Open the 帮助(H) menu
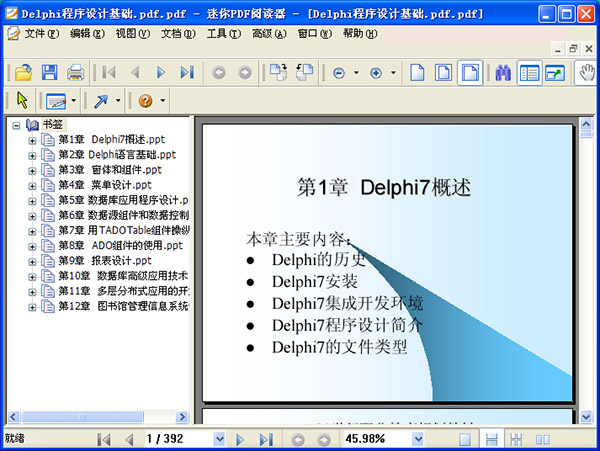The height and width of the screenshot is (451, 600). 360,34
